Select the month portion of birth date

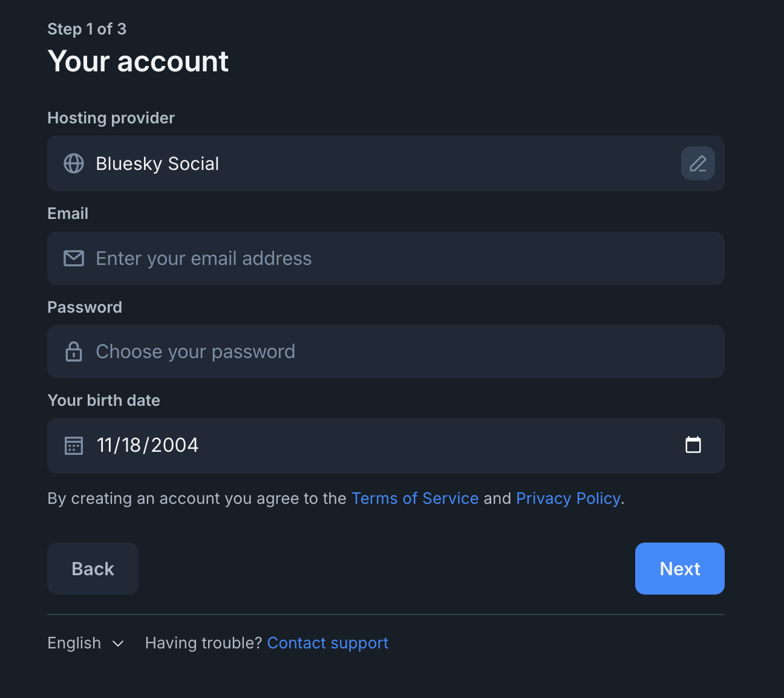104,445
